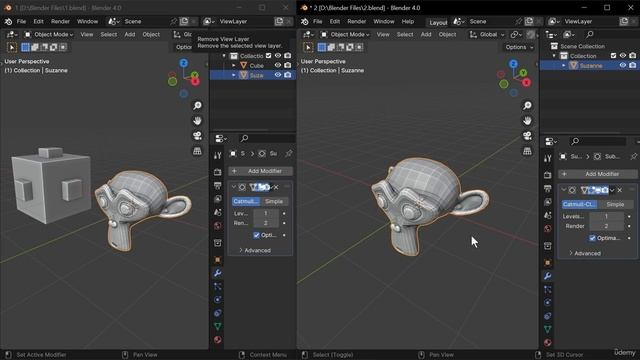Screen dimensions: 640x360
Task: Open Object Mode dropdown in left window
Action: click(x=49, y=34)
